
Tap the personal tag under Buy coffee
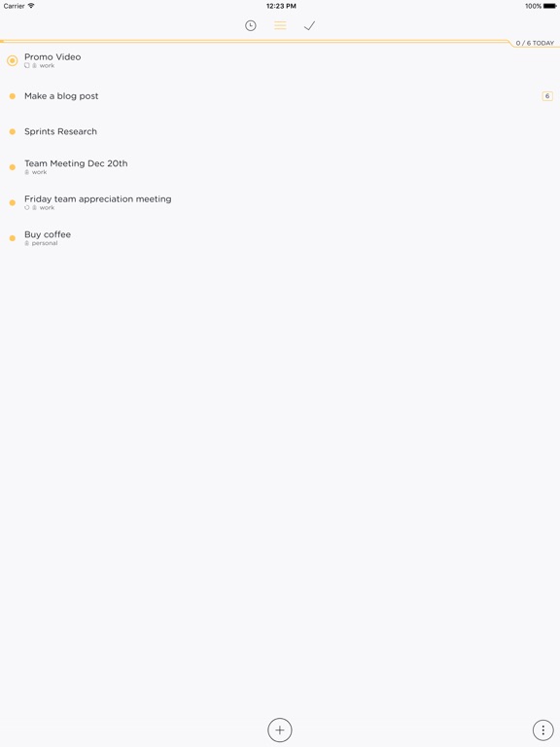coord(45,243)
